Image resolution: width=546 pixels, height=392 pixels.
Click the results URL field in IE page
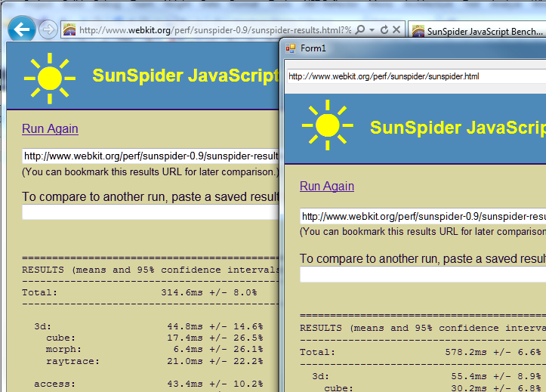[150, 156]
